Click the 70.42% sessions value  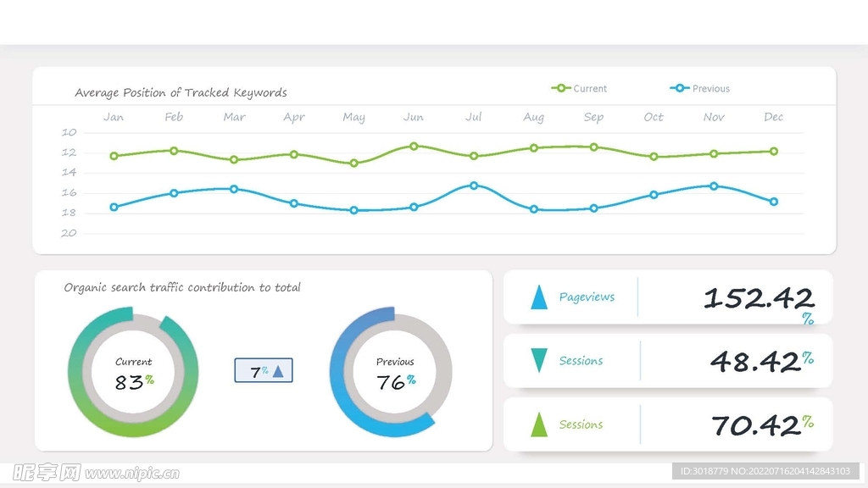(x=761, y=425)
